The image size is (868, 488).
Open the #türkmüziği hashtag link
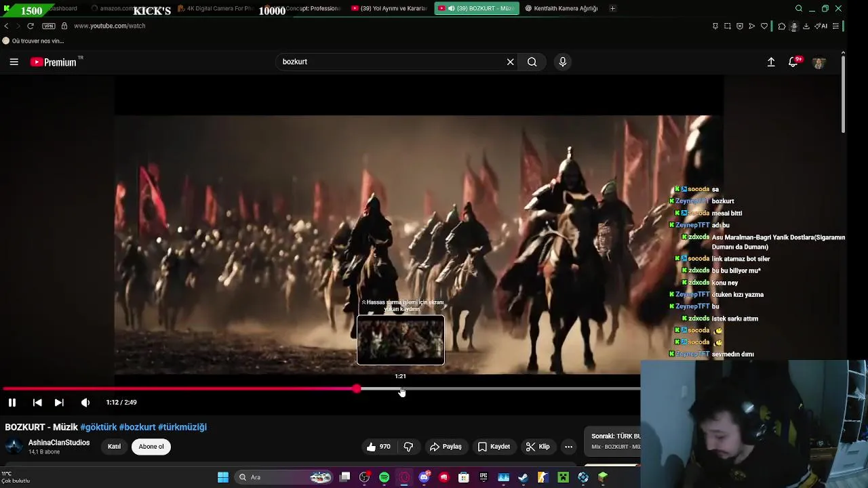coord(182,427)
